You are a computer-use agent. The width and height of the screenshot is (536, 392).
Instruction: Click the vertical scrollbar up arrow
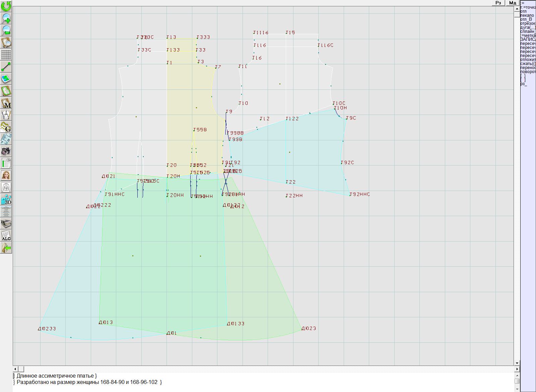coord(517,8)
